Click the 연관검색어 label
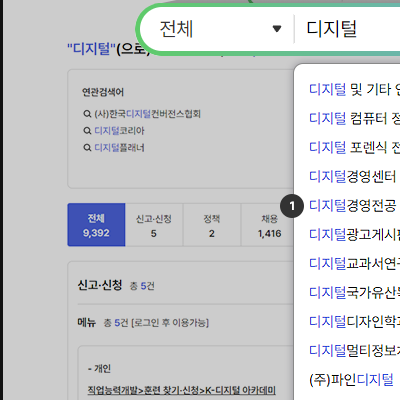Screen dimensions: 400x400 tap(103, 92)
